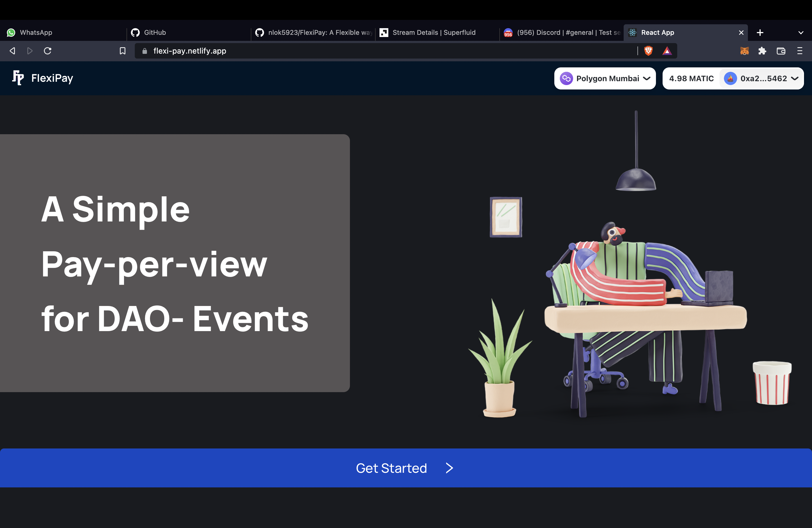This screenshot has height=528, width=812.
Task: Open the extensions puzzle icon
Action: [762, 51]
